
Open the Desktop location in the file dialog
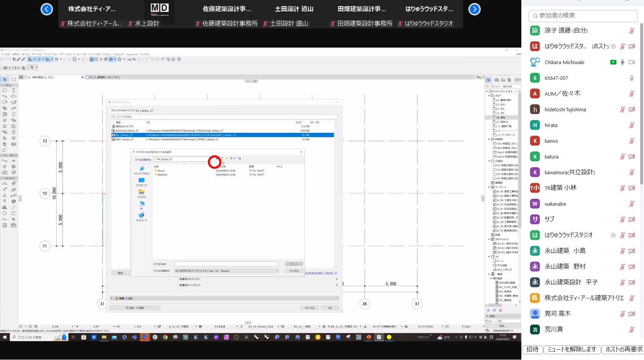click(142, 182)
